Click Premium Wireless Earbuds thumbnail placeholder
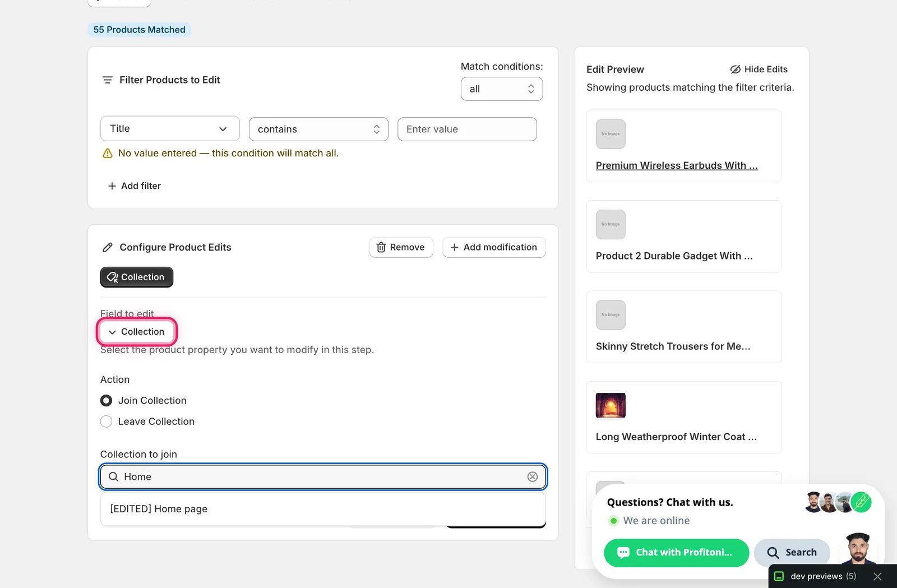 point(611,134)
